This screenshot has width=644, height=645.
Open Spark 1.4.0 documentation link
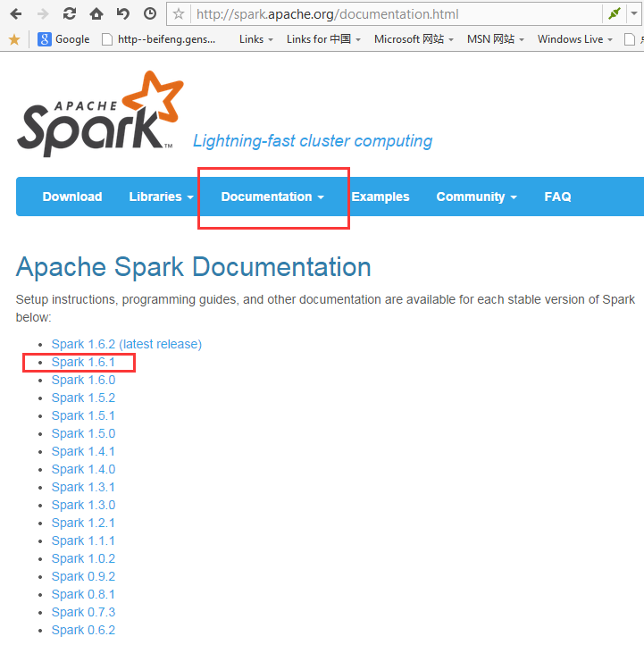(x=83, y=469)
